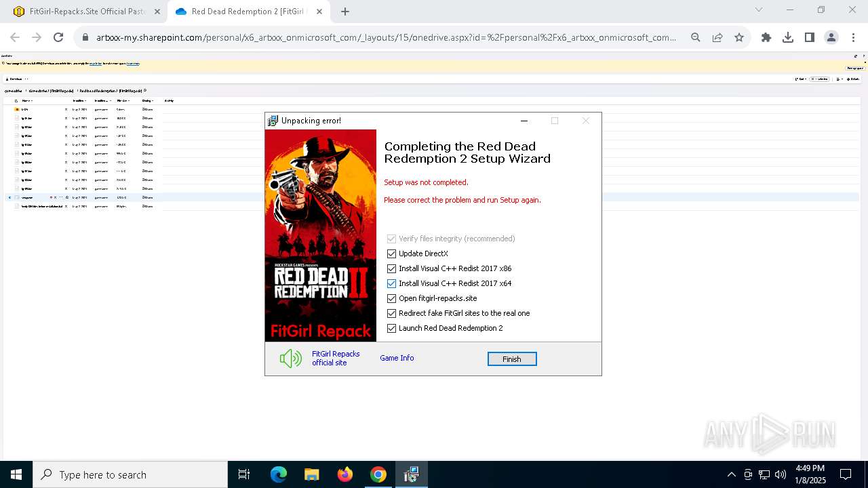Open a new browser tab

point(345,12)
